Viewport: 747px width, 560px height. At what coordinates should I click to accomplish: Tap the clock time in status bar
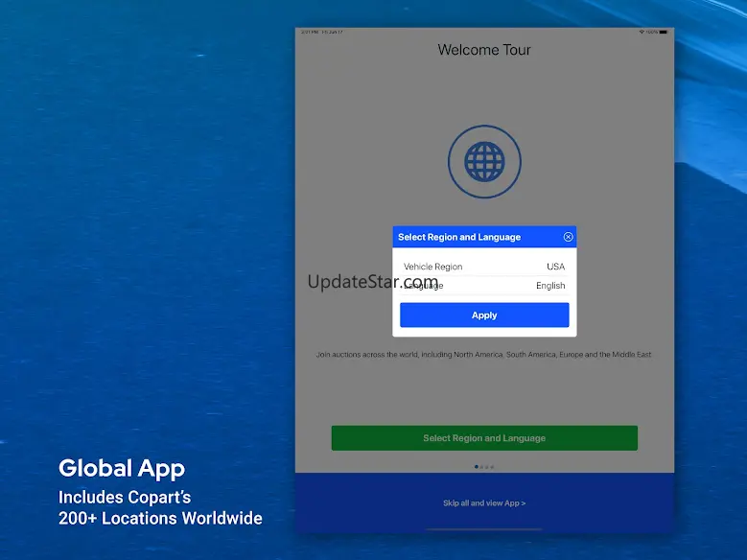309,32
